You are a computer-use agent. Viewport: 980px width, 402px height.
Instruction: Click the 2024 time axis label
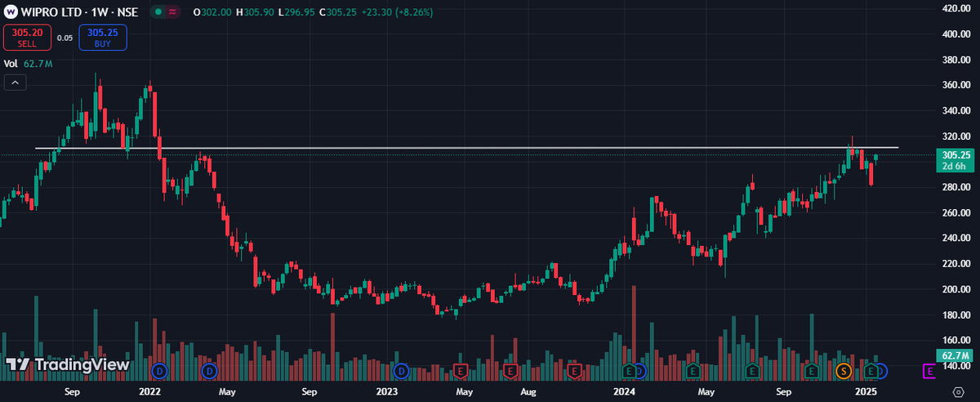tap(625, 392)
